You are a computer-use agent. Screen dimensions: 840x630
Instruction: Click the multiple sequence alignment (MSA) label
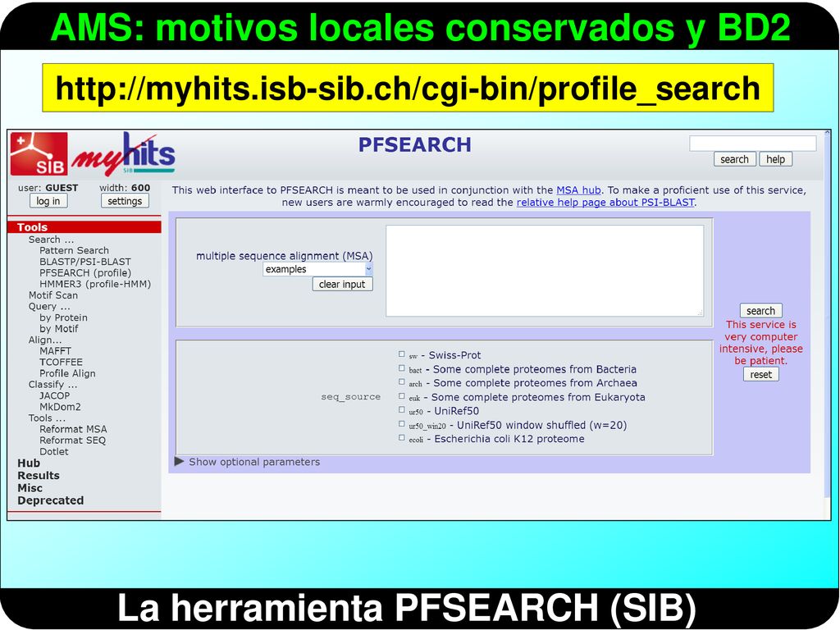point(285,256)
